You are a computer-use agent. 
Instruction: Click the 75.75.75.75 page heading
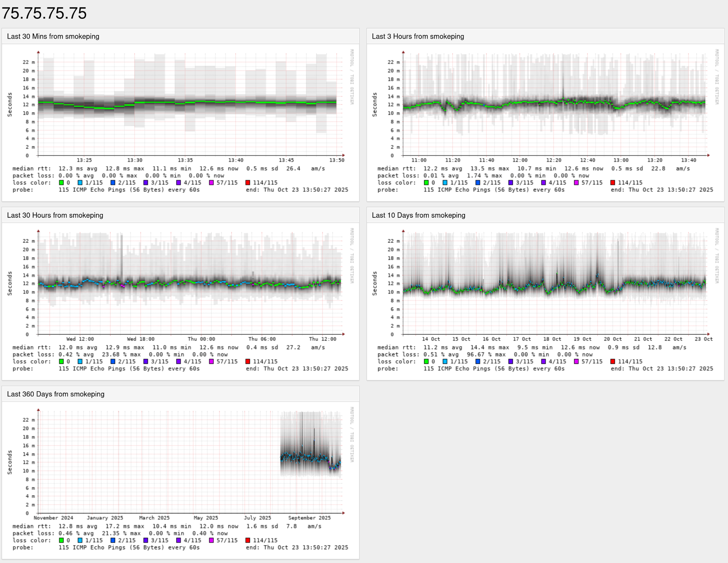coord(44,14)
